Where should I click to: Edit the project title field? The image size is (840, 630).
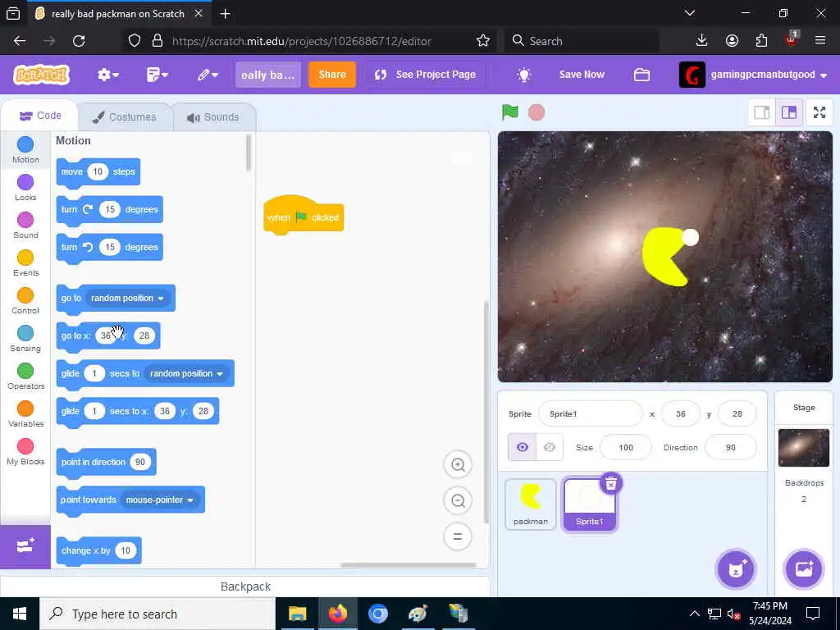click(x=268, y=75)
